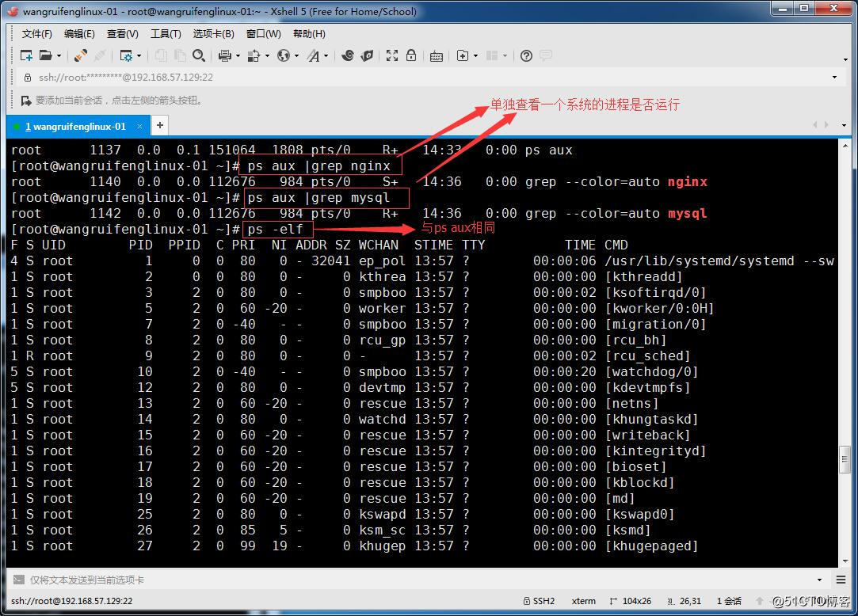Image resolution: width=858 pixels, height=616 pixels.
Task: Close the wangruifenglinux-01 tab
Action: click(x=139, y=127)
